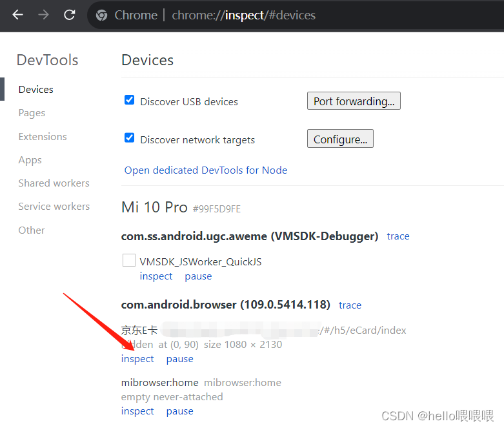This screenshot has width=504, height=428.
Task: Pause the mibrowser:home tab
Action: (x=179, y=411)
